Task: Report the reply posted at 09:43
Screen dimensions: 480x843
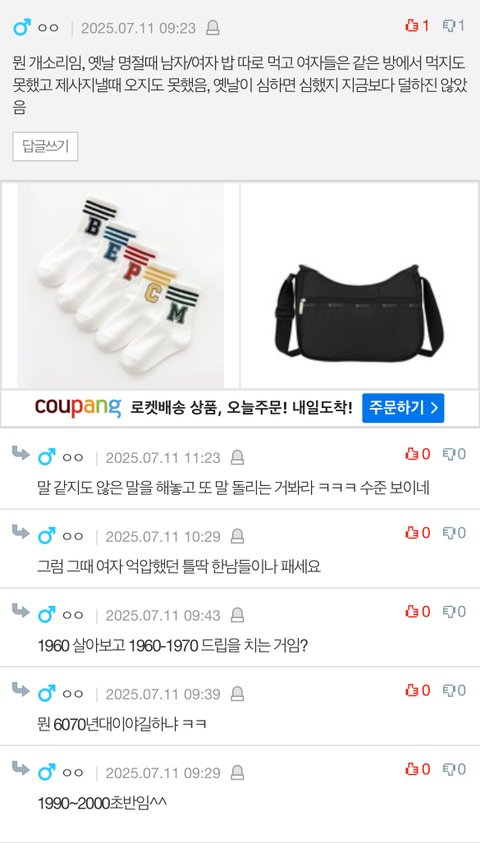Action: tap(237, 615)
